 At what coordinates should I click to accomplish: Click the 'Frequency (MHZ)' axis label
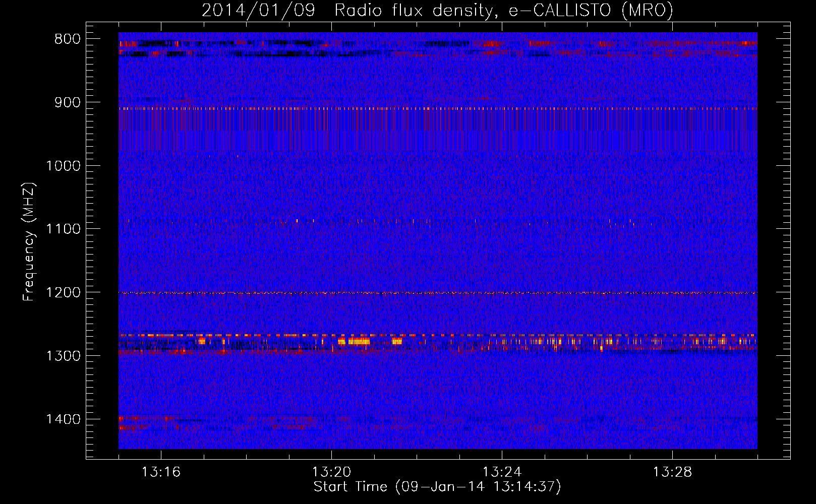(29, 242)
